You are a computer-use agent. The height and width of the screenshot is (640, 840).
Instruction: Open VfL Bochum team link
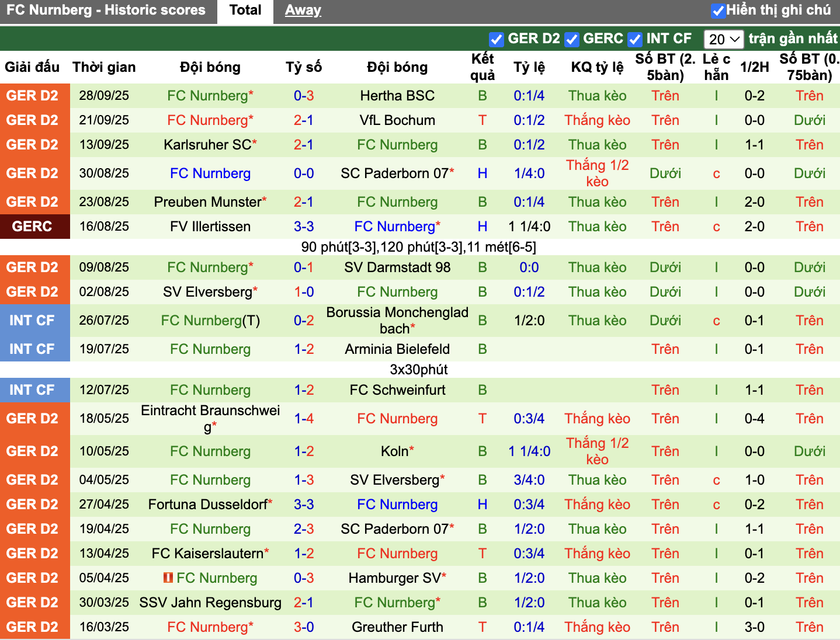(x=397, y=120)
